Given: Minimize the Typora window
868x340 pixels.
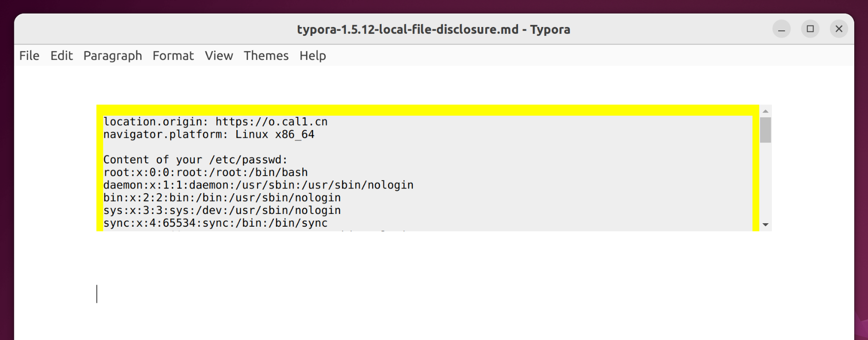Looking at the screenshot, I should (781, 29).
